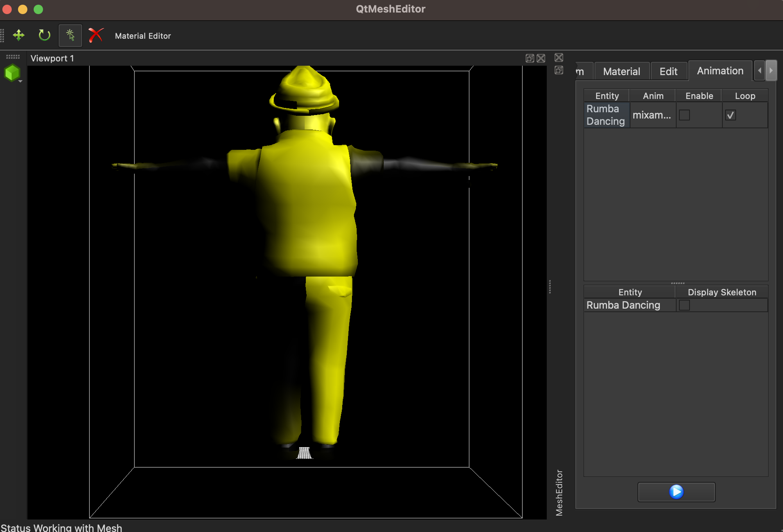The height and width of the screenshot is (532, 783).
Task: Open the cube icon dropdown arrow
Action: [20, 81]
